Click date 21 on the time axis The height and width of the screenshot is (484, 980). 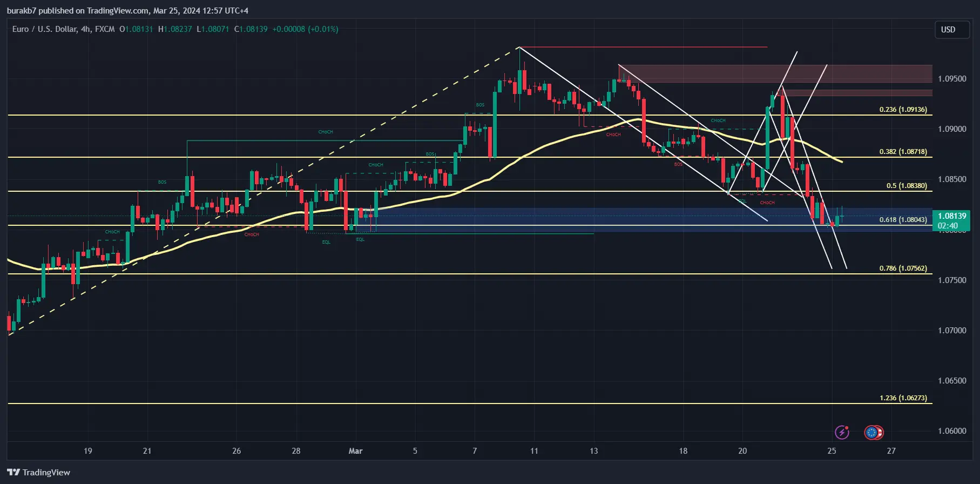[147, 451]
